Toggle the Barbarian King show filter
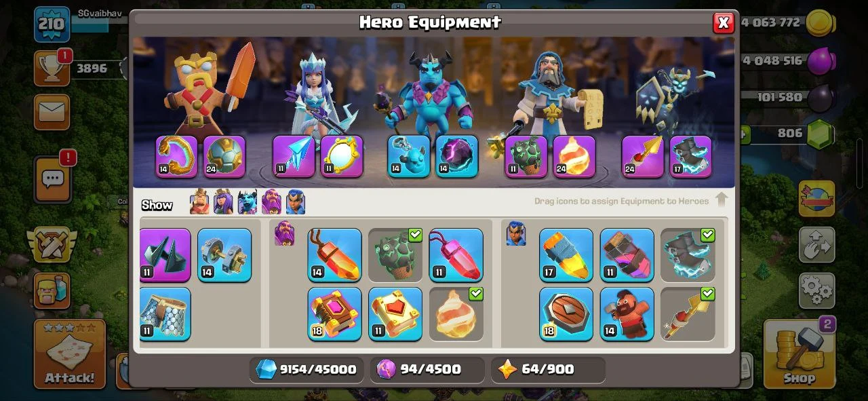This screenshot has width=868, height=401. [x=199, y=202]
